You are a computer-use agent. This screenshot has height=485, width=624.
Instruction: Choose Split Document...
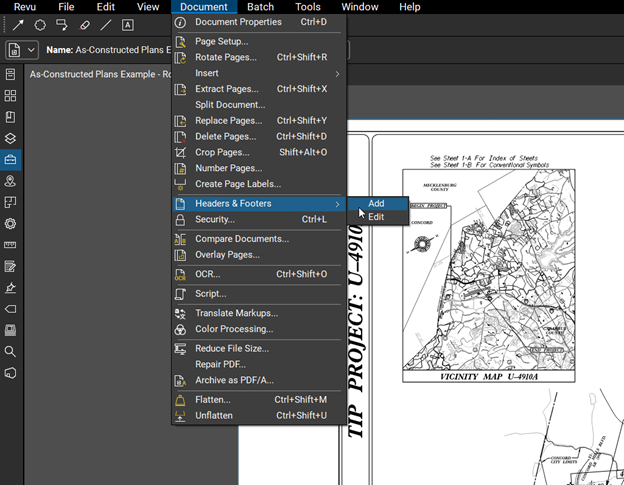(x=258, y=105)
